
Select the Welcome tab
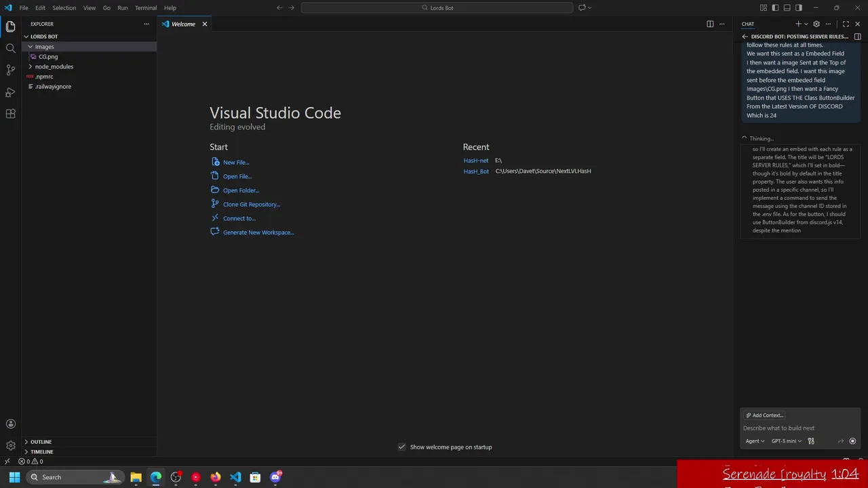tap(183, 24)
